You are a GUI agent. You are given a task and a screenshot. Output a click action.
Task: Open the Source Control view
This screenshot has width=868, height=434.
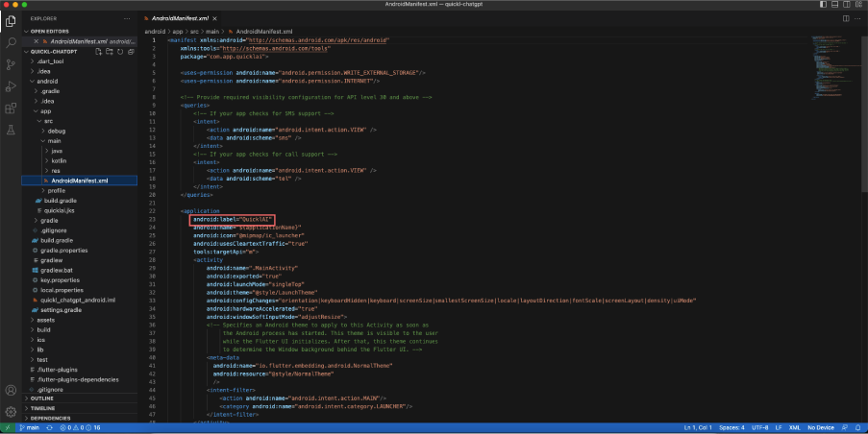(11, 64)
